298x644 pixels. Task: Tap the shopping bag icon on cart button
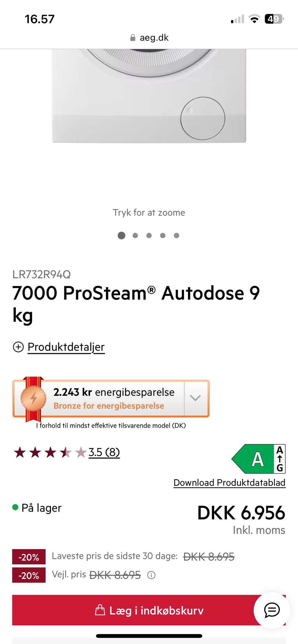[x=100, y=610]
